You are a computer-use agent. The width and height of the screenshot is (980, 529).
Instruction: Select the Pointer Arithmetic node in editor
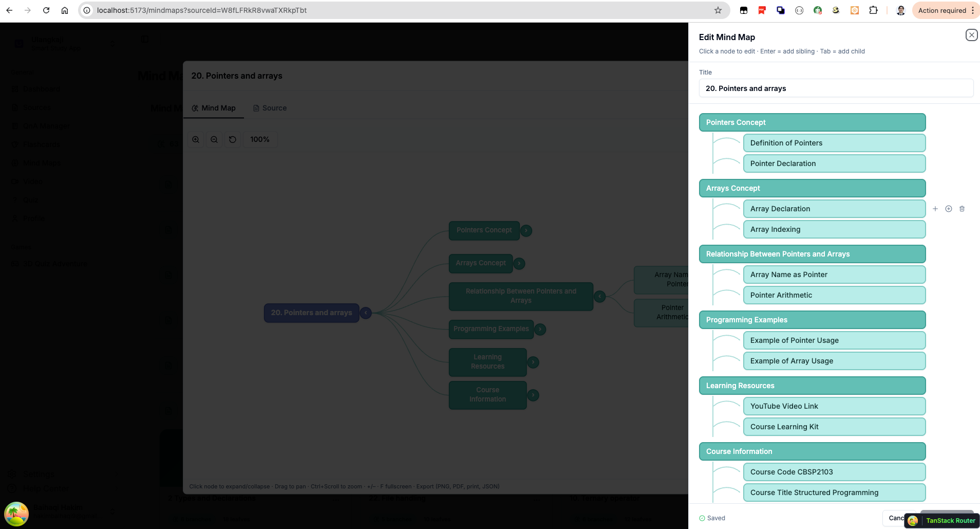point(834,295)
